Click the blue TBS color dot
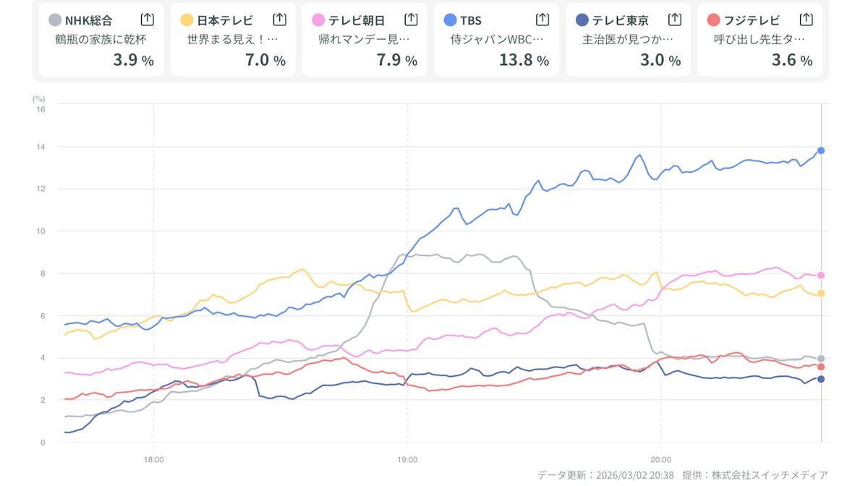This screenshot has height=486, width=868. 451,20
